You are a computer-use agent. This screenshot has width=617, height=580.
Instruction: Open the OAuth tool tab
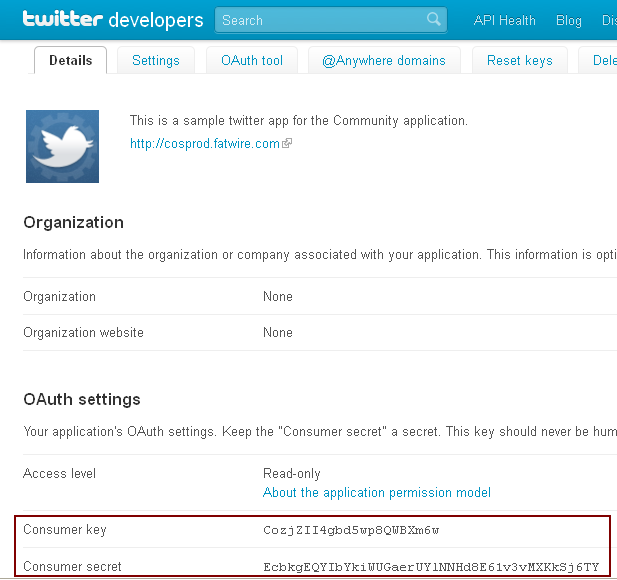tap(252, 60)
